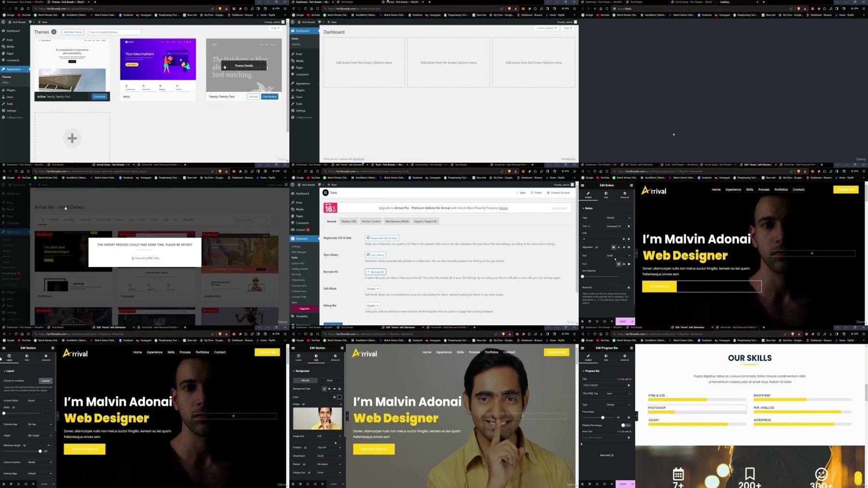Click the Sync Library button
The height and width of the screenshot is (488, 868).
coord(376,255)
